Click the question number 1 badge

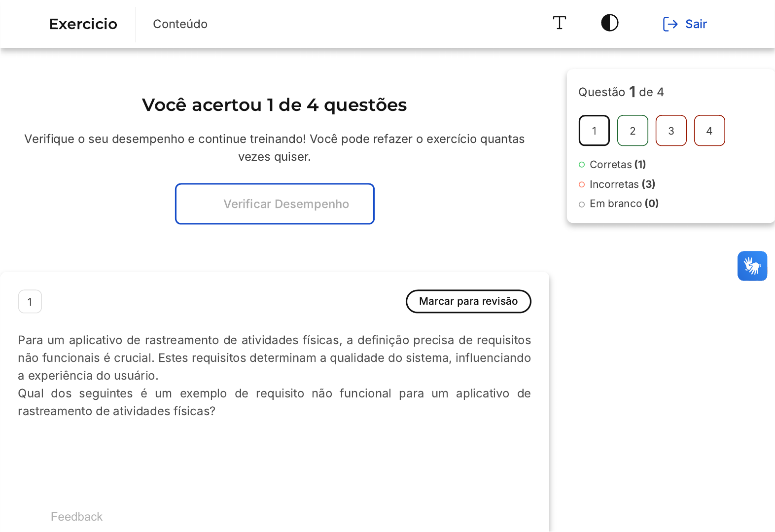tap(30, 302)
